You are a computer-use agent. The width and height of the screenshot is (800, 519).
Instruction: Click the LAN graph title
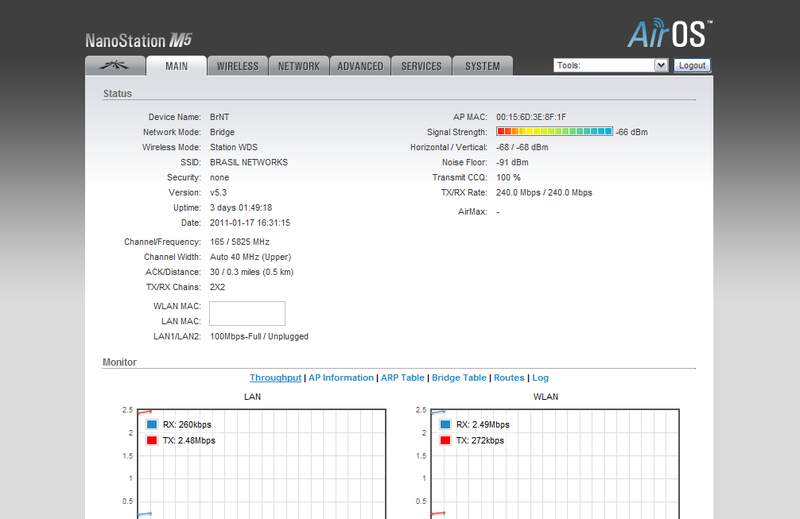[253, 397]
